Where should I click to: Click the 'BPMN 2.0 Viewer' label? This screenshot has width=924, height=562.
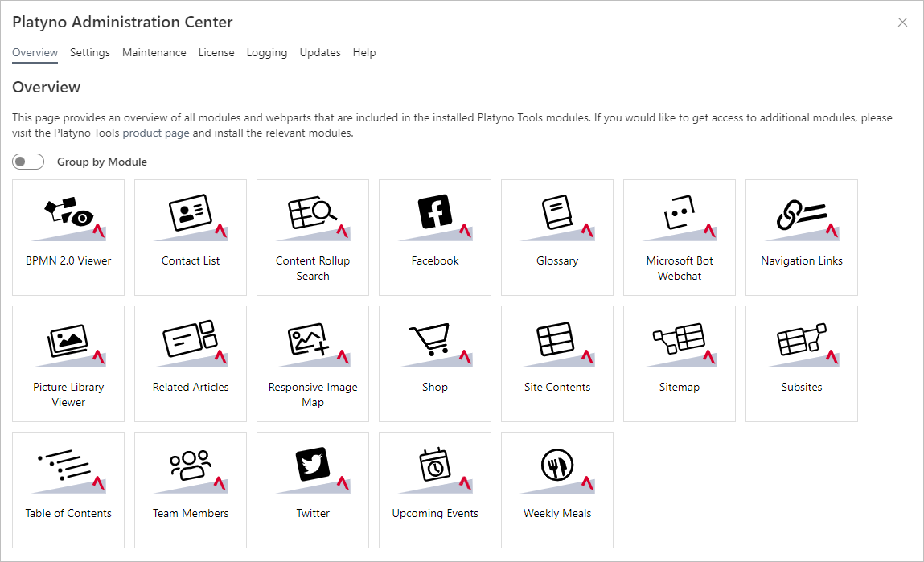(68, 261)
